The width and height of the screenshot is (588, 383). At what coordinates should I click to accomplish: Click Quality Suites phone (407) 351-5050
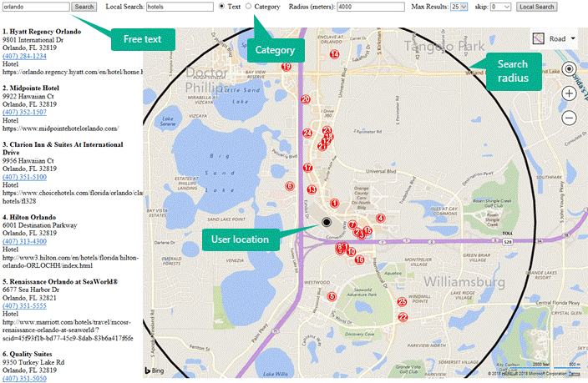pos(24,379)
